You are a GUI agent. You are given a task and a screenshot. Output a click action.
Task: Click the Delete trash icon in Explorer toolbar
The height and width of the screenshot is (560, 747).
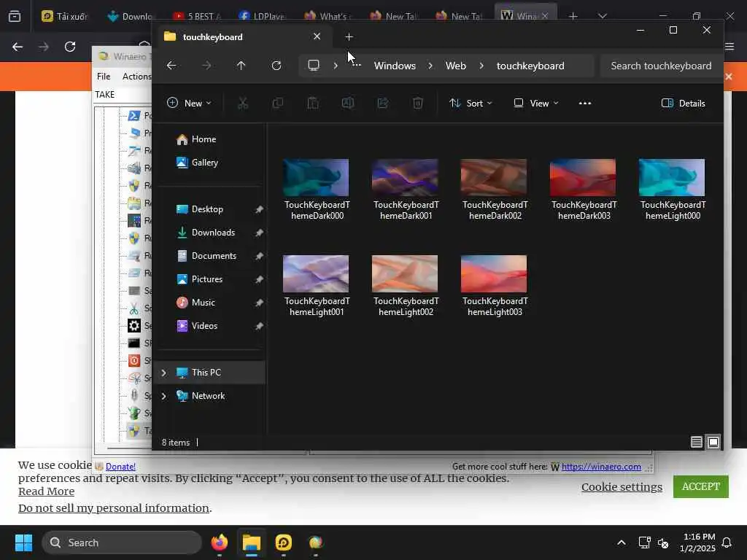click(418, 103)
